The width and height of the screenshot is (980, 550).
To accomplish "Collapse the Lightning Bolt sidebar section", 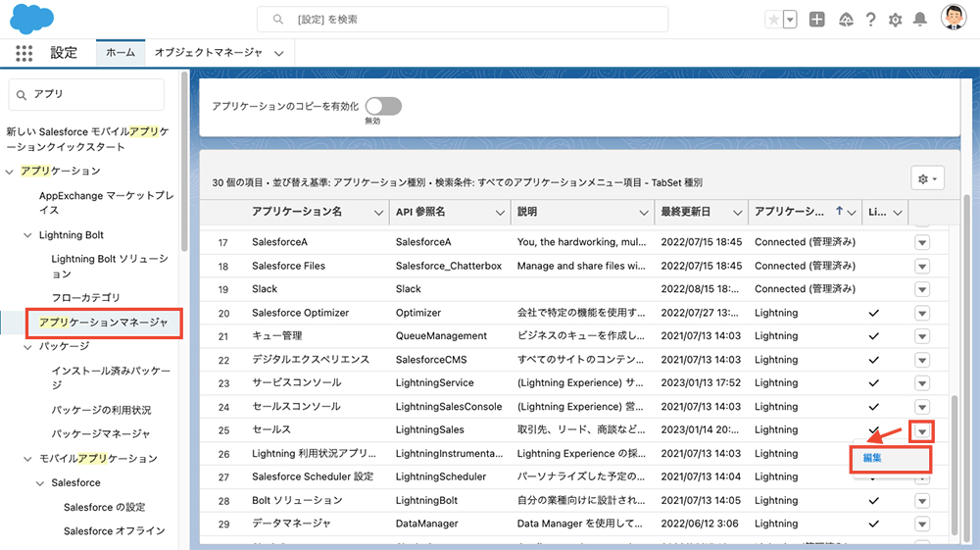I will 27,235.
